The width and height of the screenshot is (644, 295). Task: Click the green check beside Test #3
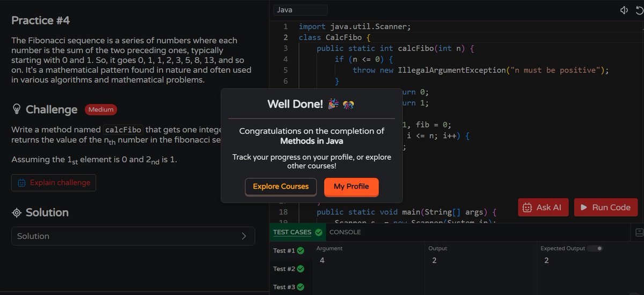(301, 287)
